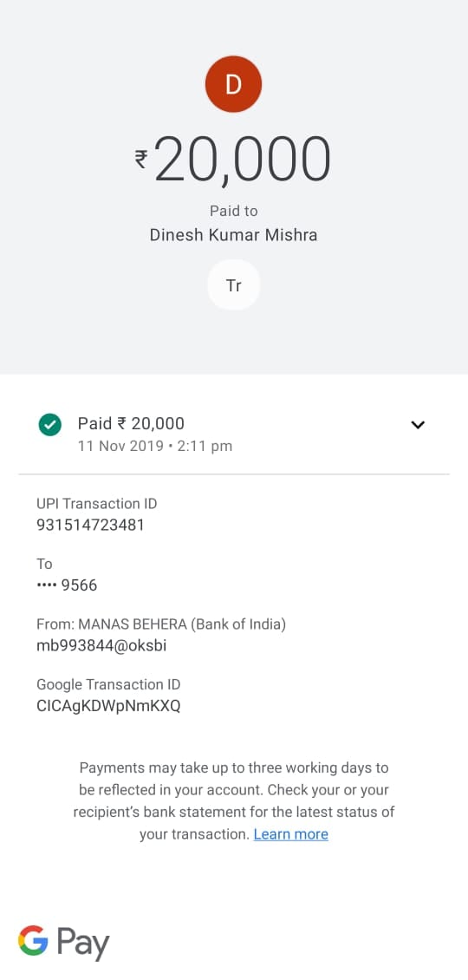Tap the colorful G letter icon

[x=33, y=940]
